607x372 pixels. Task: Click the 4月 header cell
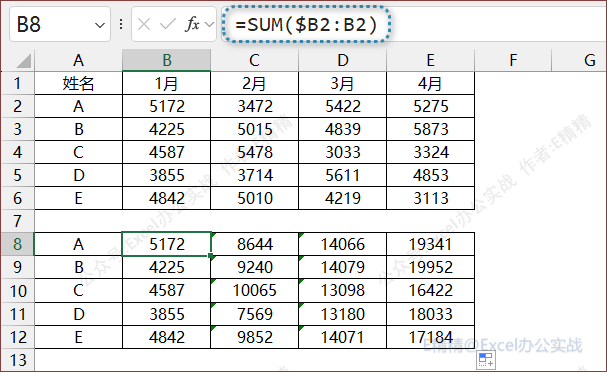(430, 83)
